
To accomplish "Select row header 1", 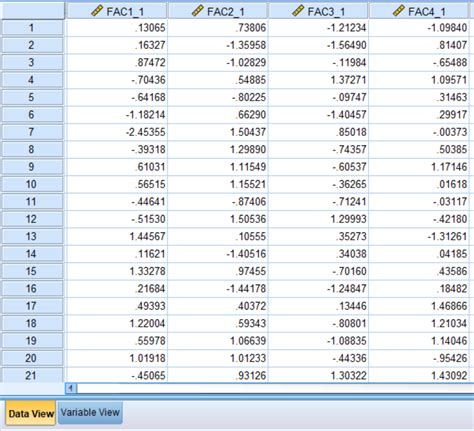I will point(32,27).
